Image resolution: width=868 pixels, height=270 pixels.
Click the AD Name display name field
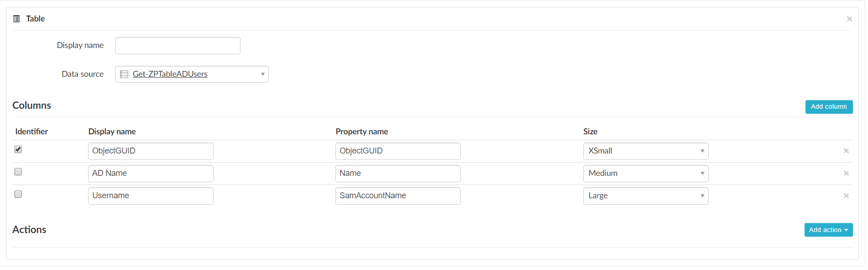coord(151,174)
